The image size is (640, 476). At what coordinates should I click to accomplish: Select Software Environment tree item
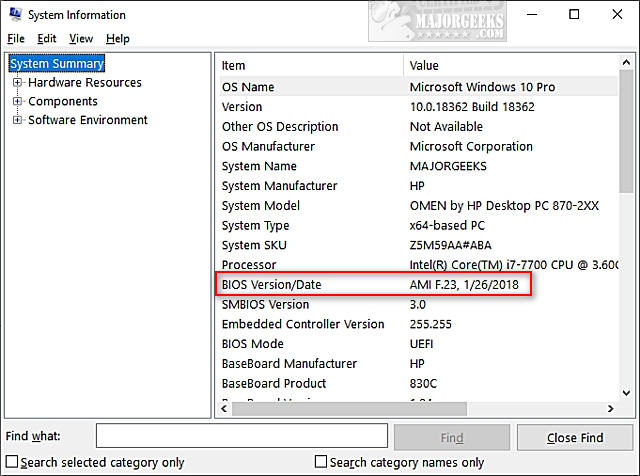[88, 120]
